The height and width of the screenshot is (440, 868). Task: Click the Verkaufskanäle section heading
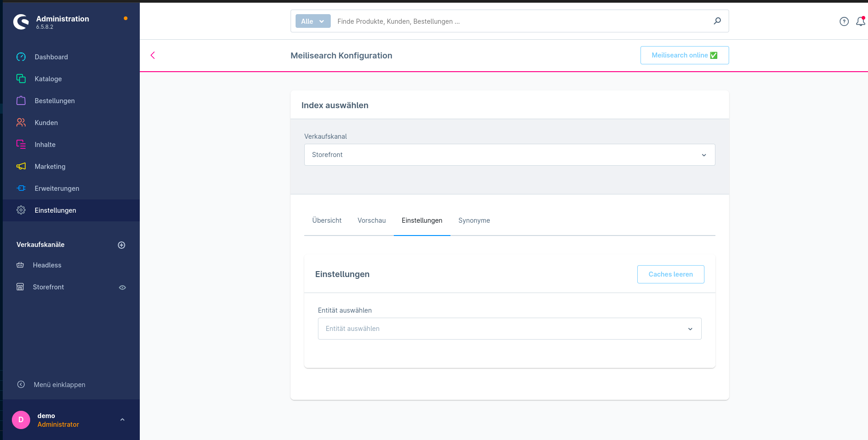click(x=41, y=245)
